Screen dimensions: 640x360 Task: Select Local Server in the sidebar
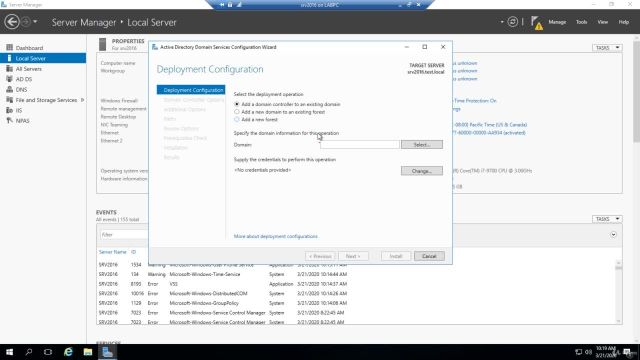43,58
